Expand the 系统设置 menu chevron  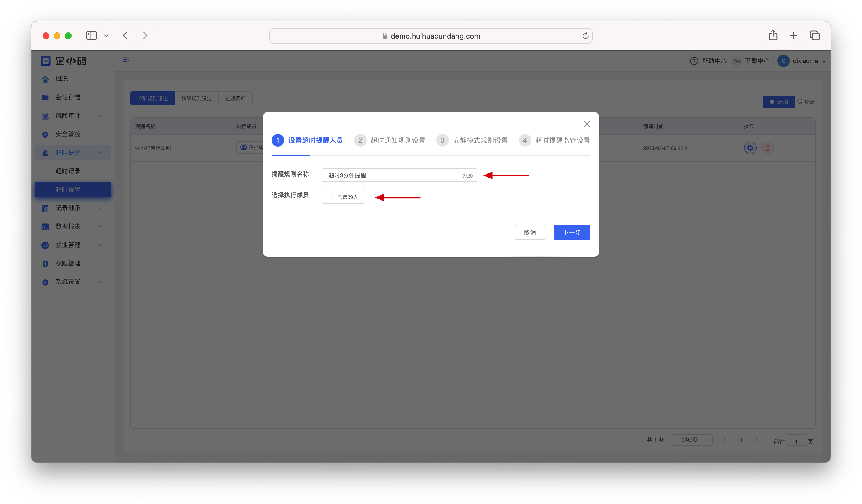(101, 282)
